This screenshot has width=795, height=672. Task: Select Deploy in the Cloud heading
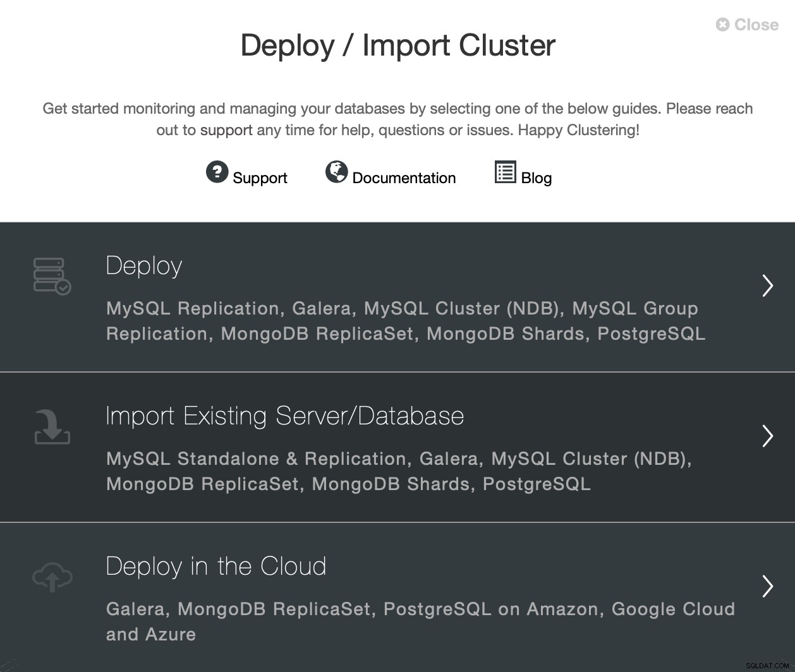pos(216,566)
